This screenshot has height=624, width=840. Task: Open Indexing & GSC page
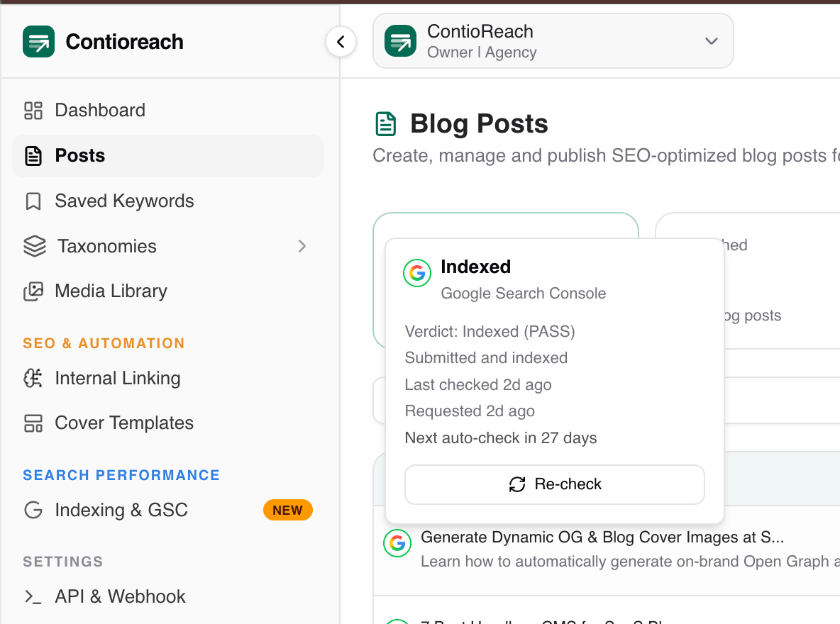[167, 510]
